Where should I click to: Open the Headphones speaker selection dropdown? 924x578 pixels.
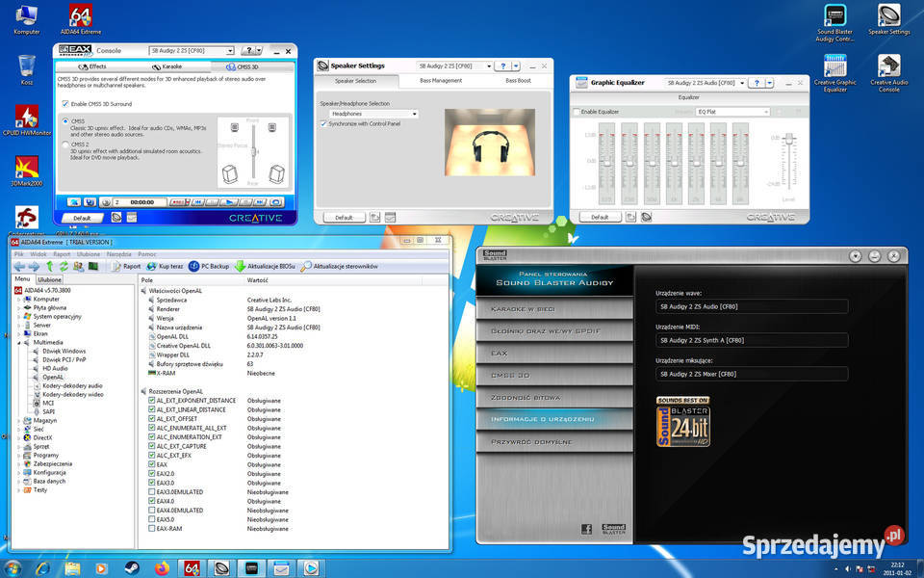373,114
